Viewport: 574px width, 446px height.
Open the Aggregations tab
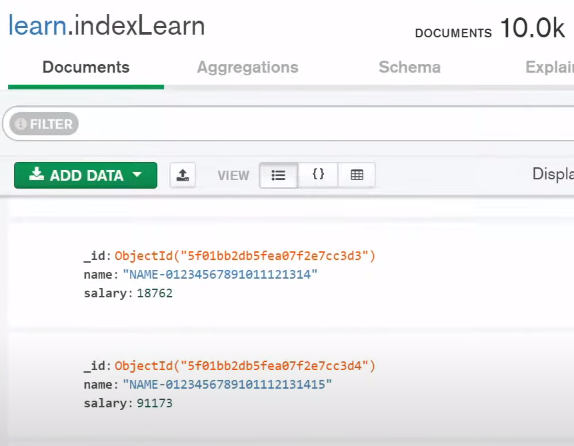(x=248, y=67)
